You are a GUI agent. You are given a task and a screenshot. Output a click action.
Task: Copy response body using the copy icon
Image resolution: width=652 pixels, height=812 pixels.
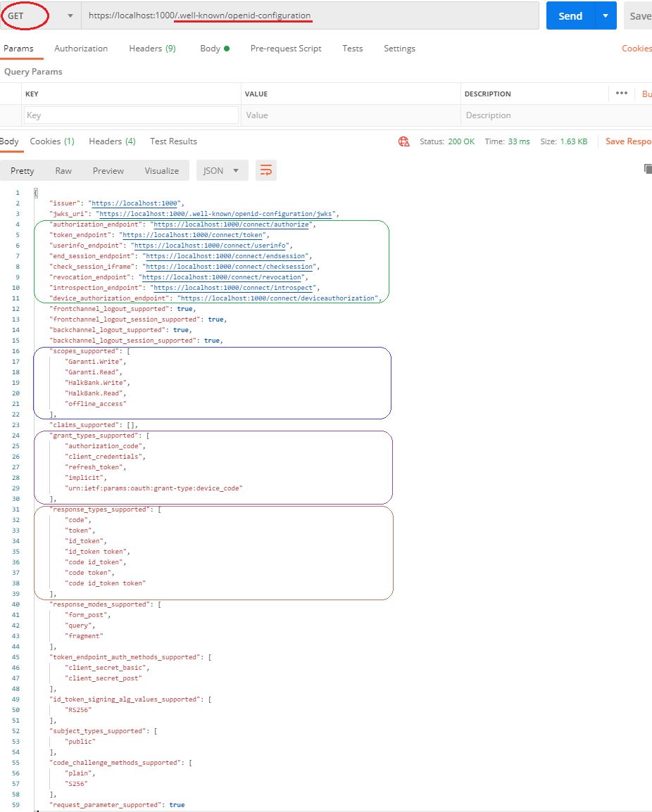coord(647,169)
